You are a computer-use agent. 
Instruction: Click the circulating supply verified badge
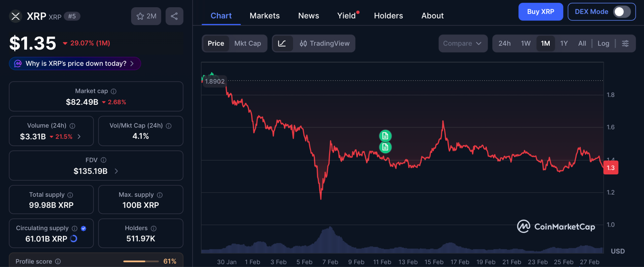84,228
